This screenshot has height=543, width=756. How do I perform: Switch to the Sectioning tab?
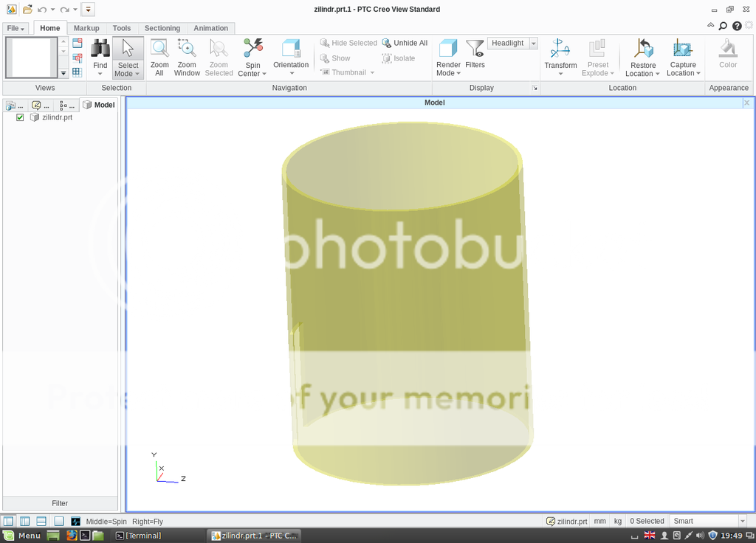tap(162, 28)
